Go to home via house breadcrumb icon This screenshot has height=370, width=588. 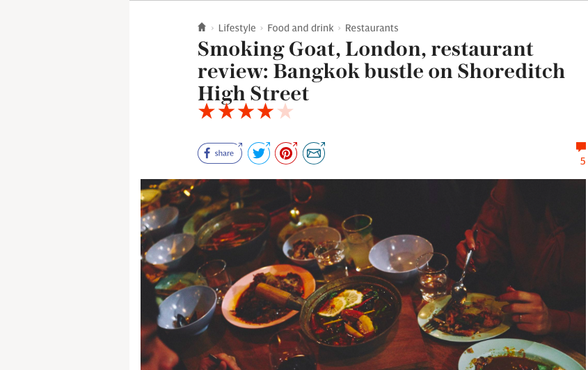click(x=202, y=27)
